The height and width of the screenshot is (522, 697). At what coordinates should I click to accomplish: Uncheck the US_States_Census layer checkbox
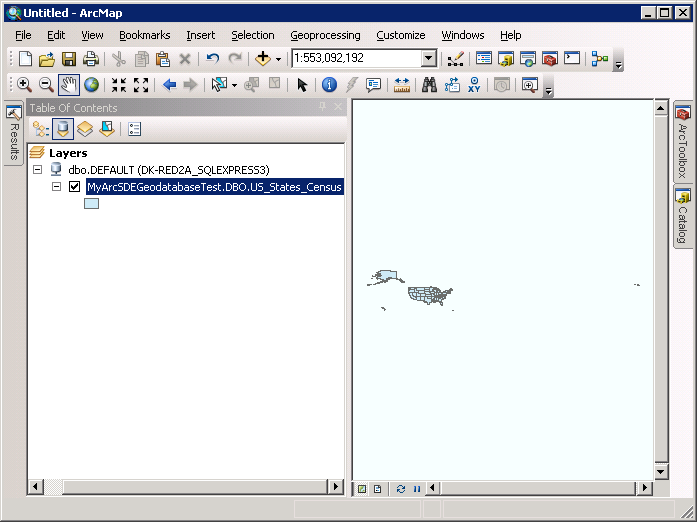[74, 187]
